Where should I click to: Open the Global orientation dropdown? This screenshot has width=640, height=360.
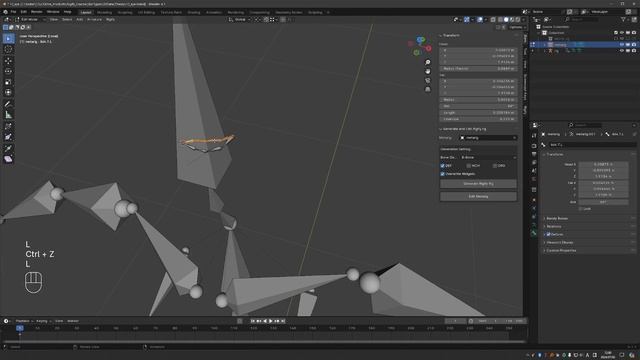click(x=240, y=19)
